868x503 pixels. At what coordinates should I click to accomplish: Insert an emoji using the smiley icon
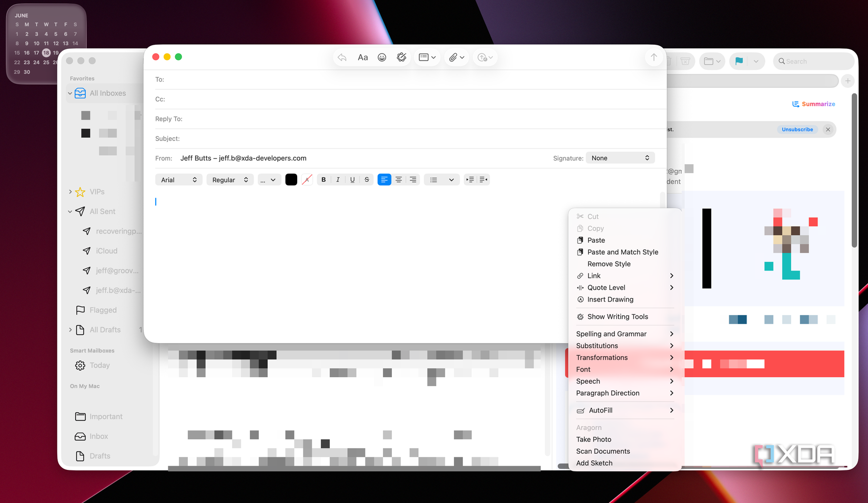click(382, 57)
